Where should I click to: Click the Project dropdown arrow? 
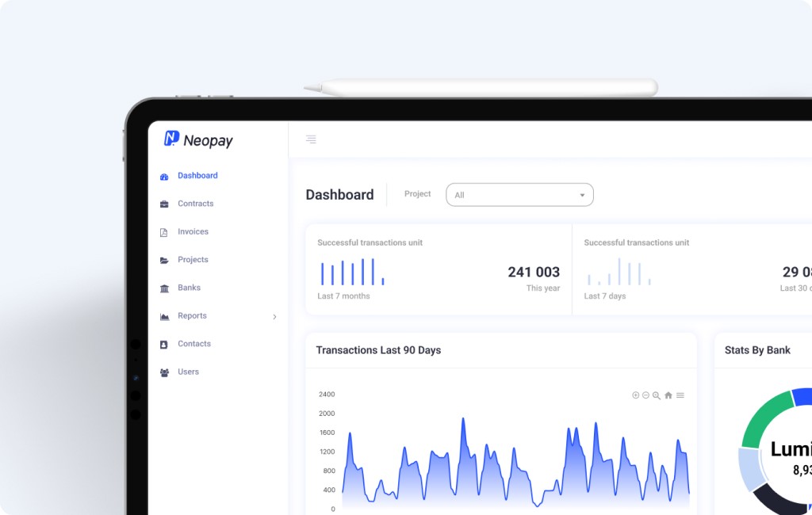tap(582, 195)
